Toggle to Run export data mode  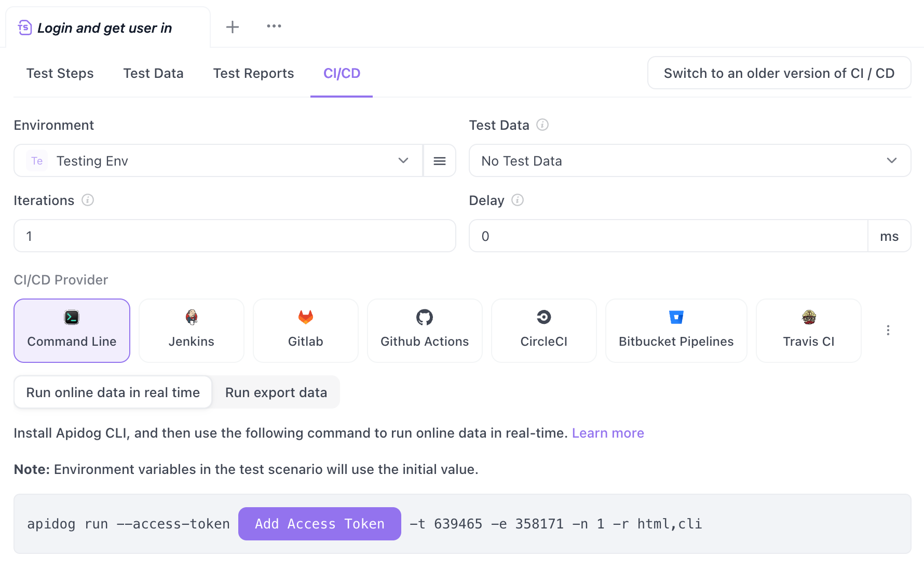(276, 392)
